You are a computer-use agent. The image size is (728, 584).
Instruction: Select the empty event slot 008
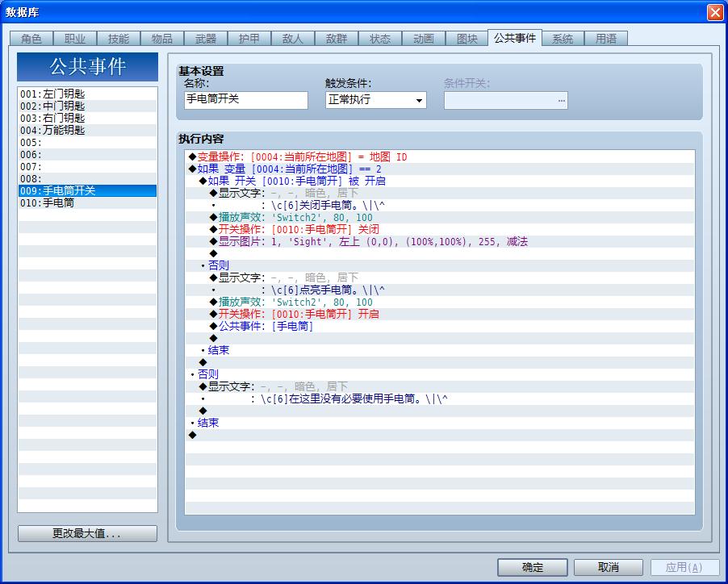(87, 178)
